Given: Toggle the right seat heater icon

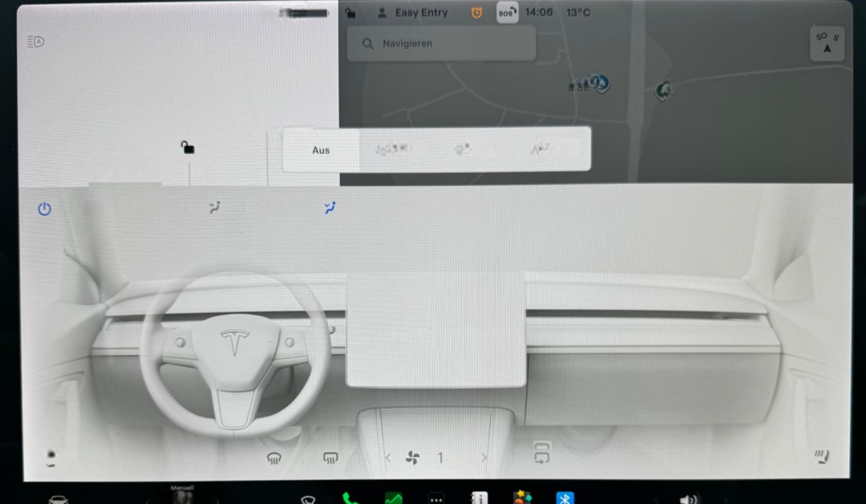Looking at the screenshot, I should point(822,457).
